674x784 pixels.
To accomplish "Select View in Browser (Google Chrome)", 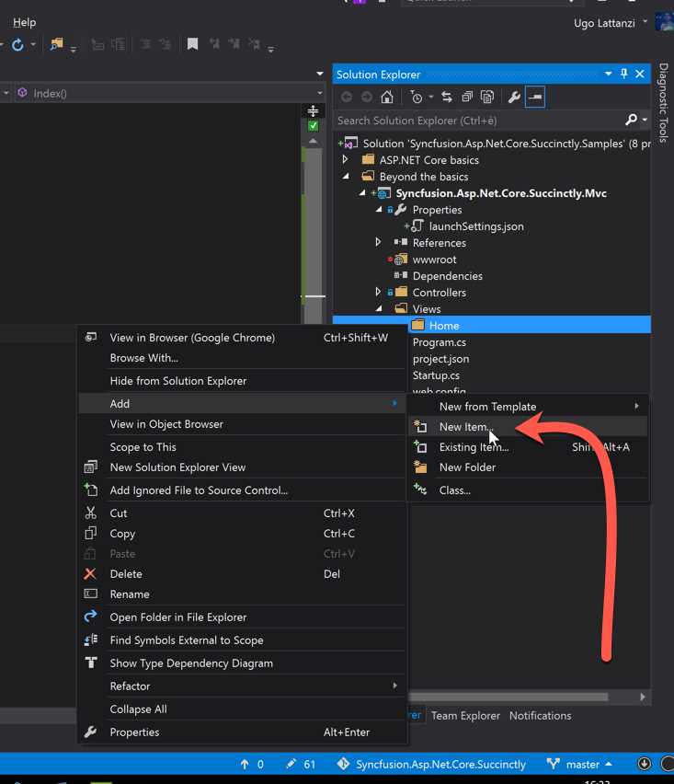I will [243, 338].
